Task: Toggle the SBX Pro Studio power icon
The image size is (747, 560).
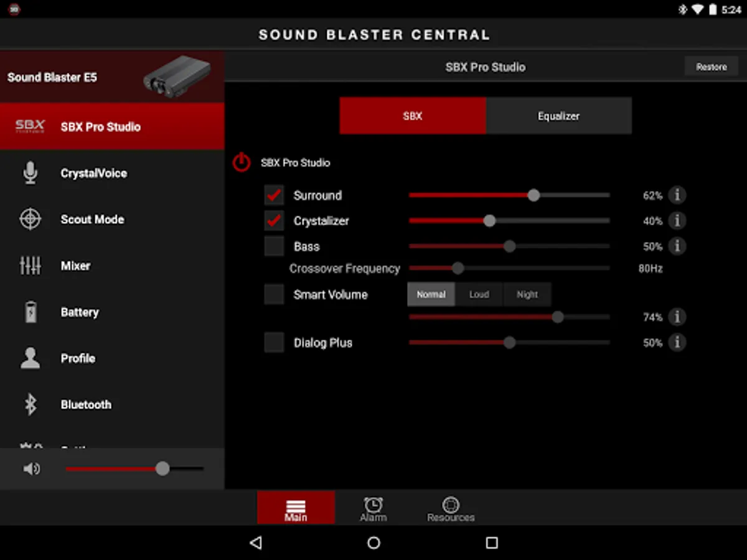Action: 242,162
